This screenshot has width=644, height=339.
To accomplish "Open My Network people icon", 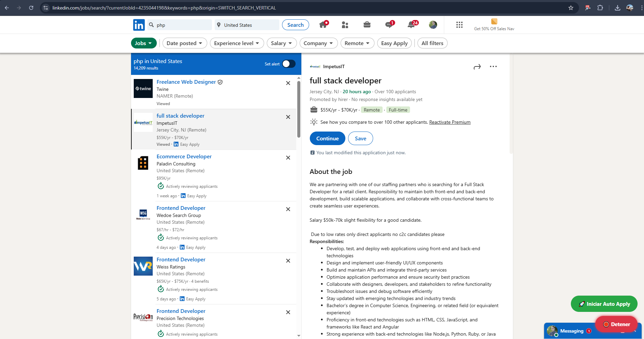I will [345, 25].
